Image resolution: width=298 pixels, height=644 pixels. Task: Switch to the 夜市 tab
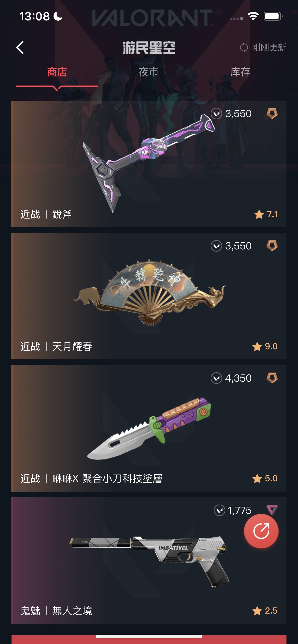[x=149, y=72]
